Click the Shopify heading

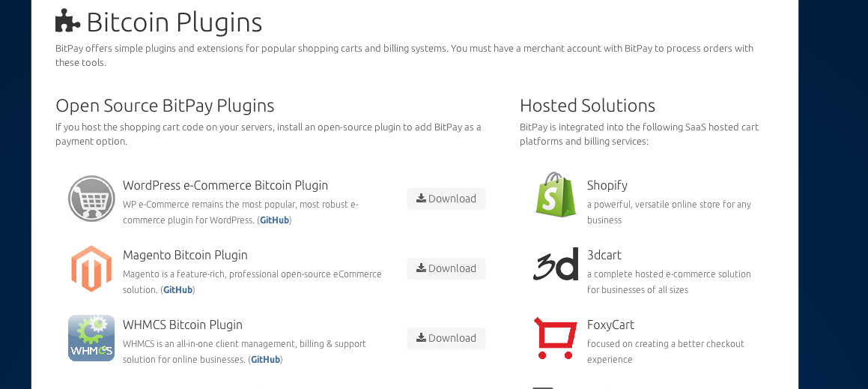607,186
